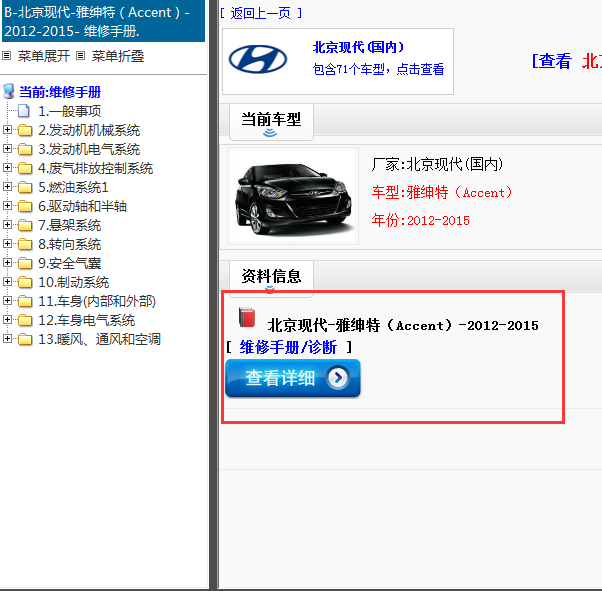Expand the 8.转向系统 tree node
Image resolution: width=602 pixels, height=591 pixels.
(x=7, y=243)
